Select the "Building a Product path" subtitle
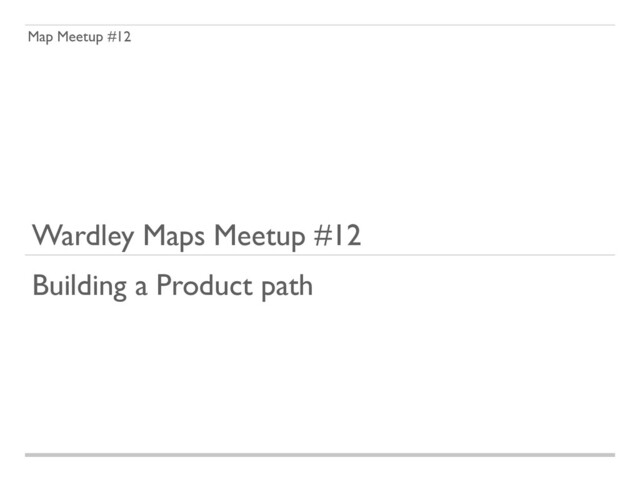The width and height of the screenshot is (640, 480). pyautogui.click(x=172, y=286)
